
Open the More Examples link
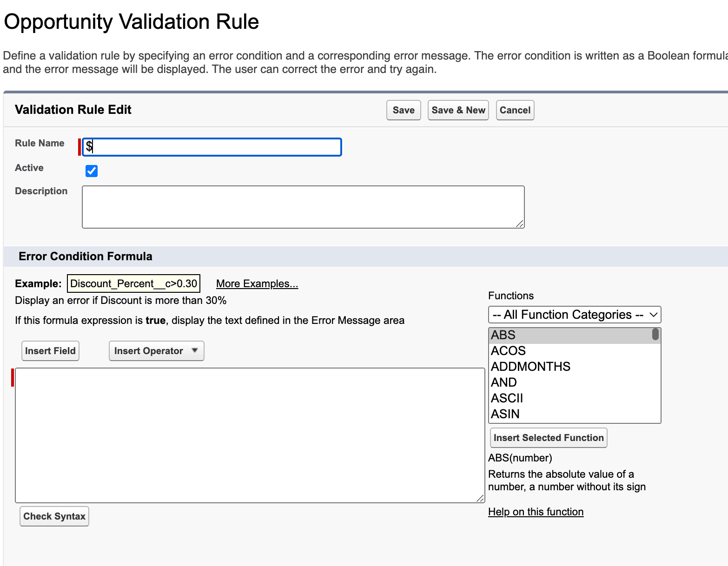[x=257, y=283]
